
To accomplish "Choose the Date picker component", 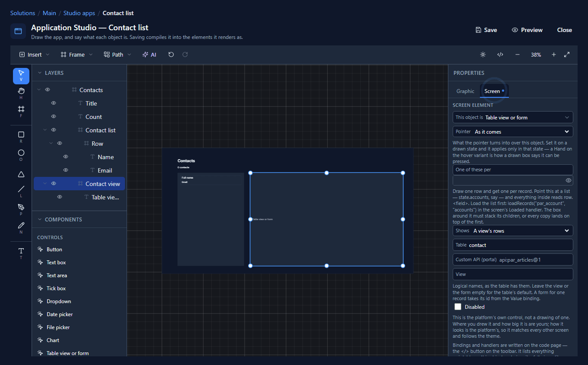I will (x=60, y=314).
